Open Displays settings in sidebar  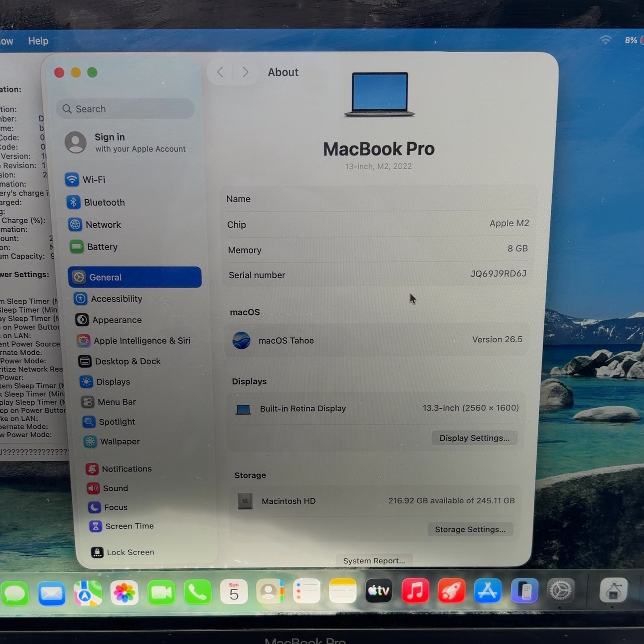pyautogui.click(x=105, y=381)
